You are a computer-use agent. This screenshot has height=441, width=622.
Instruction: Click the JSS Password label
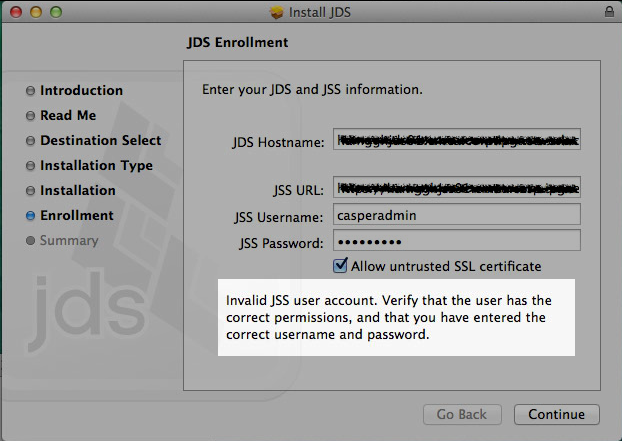pos(281,243)
